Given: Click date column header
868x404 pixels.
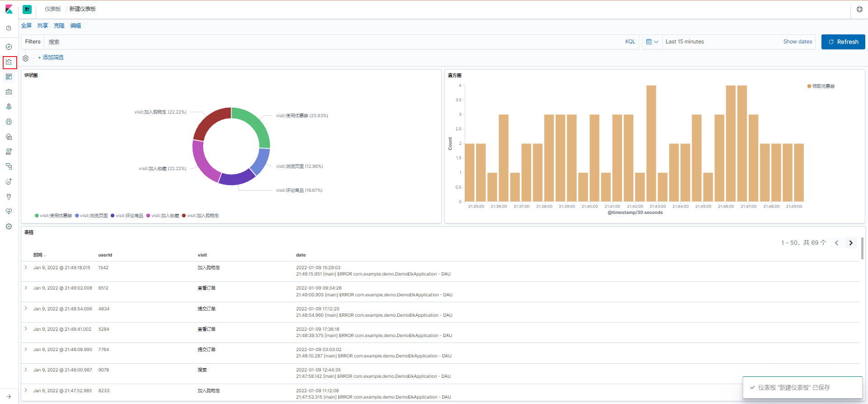Looking at the screenshot, I should click(x=301, y=255).
